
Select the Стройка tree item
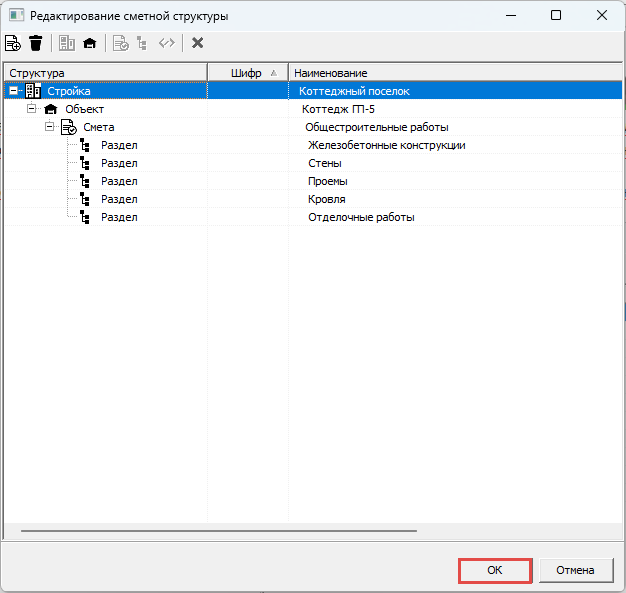[69, 91]
